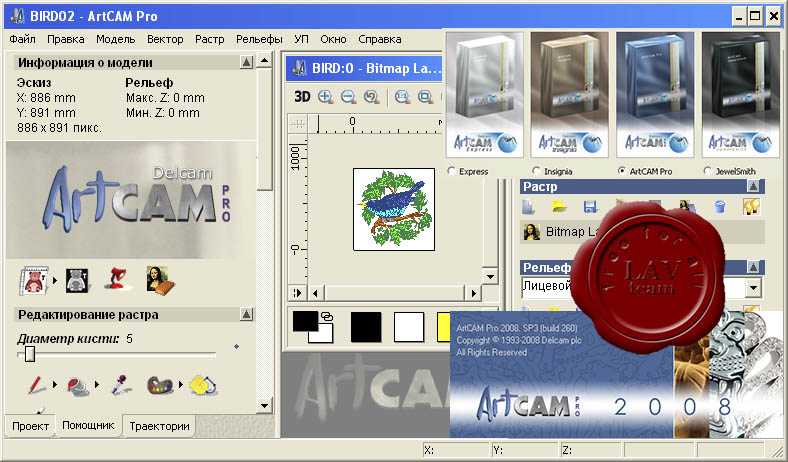The width and height of the screenshot is (788, 462).
Task: Switch the view to 3D
Action: coord(302,97)
